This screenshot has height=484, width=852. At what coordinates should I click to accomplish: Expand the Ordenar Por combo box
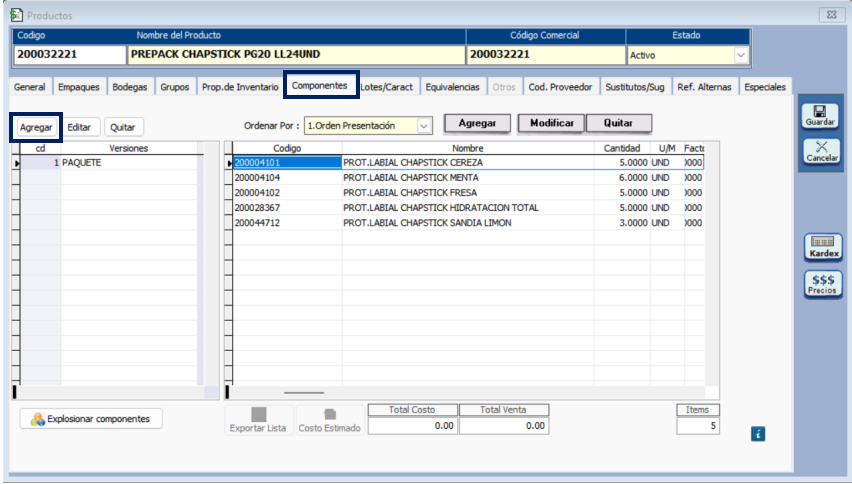(x=423, y=125)
